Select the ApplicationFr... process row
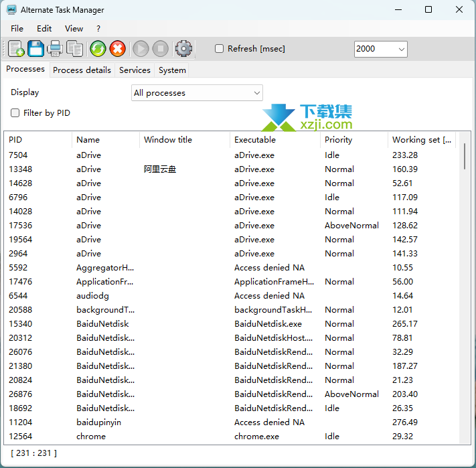This screenshot has height=468, width=476. pyautogui.click(x=231, y=282)
